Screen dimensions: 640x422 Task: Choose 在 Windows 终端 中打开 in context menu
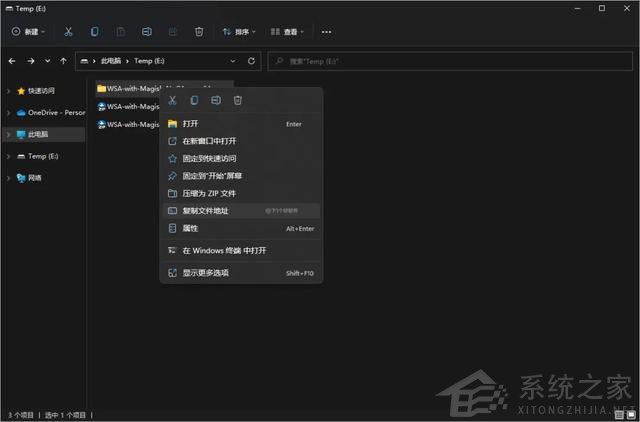coord(241,251)
